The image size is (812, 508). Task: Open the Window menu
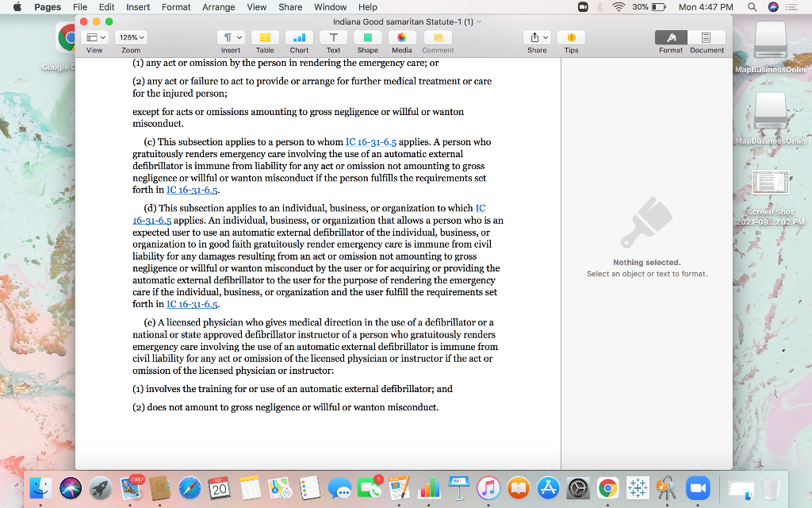pyautogui.click(x=331, y=6)
